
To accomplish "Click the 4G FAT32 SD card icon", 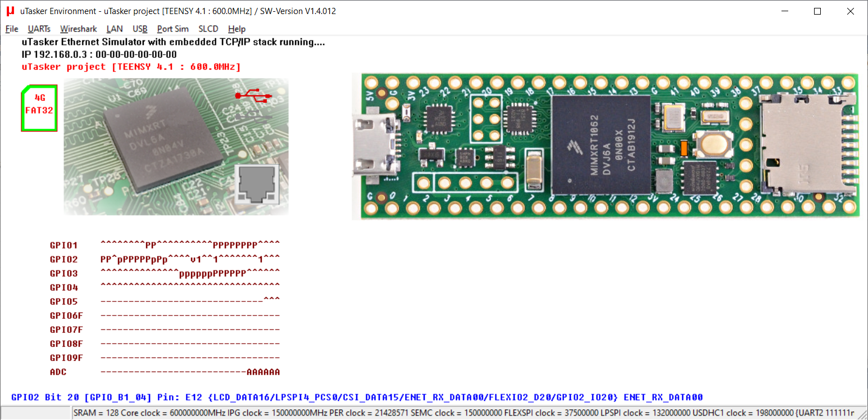I will (x=39, y=108).
